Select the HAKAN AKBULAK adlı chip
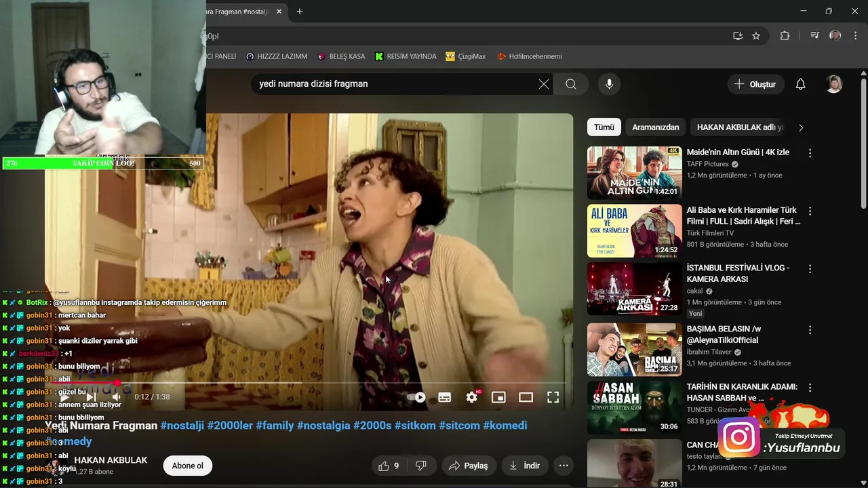Viewport: 868px width, 488px height. (740, 127)
